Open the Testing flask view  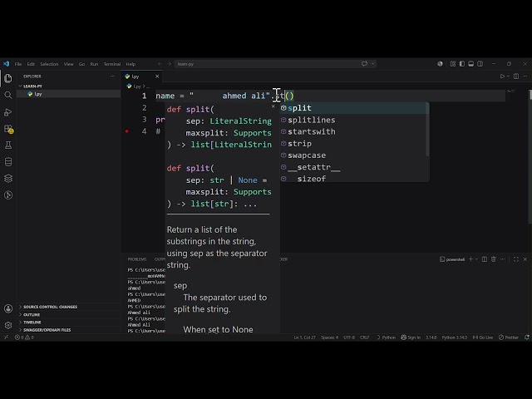pyautogui.click(x=8, y=145)
